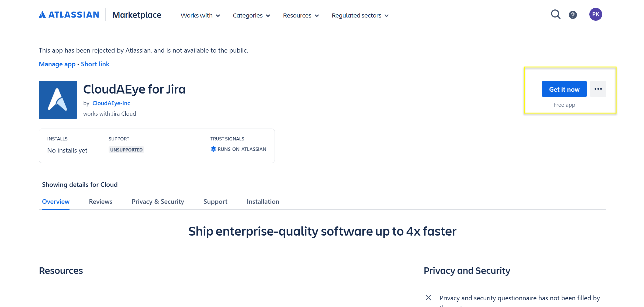Open the CloudAEye-Inc vendor link
The height and width of the screenshot is (307, 644).
111,103
